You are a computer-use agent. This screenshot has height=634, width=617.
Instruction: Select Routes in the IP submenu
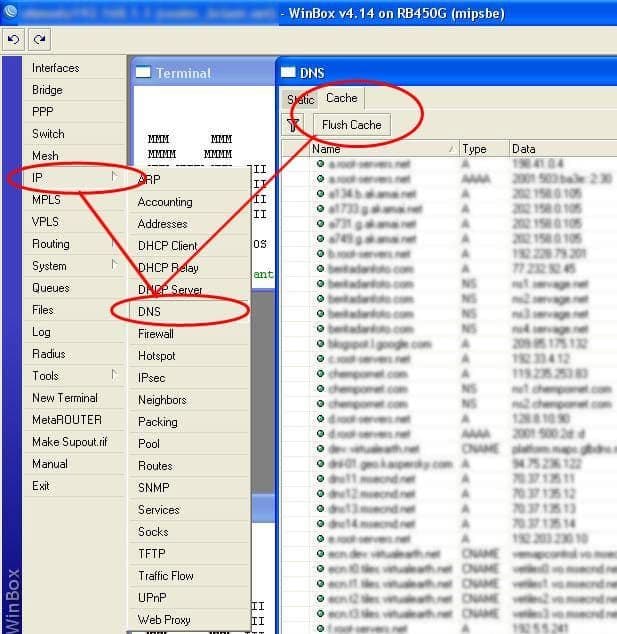click(x=189, y=466)
